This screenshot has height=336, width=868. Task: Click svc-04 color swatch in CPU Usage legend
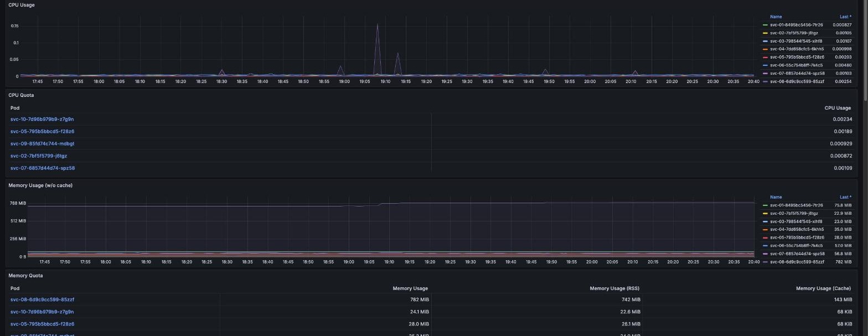click(x=765, y=49)
